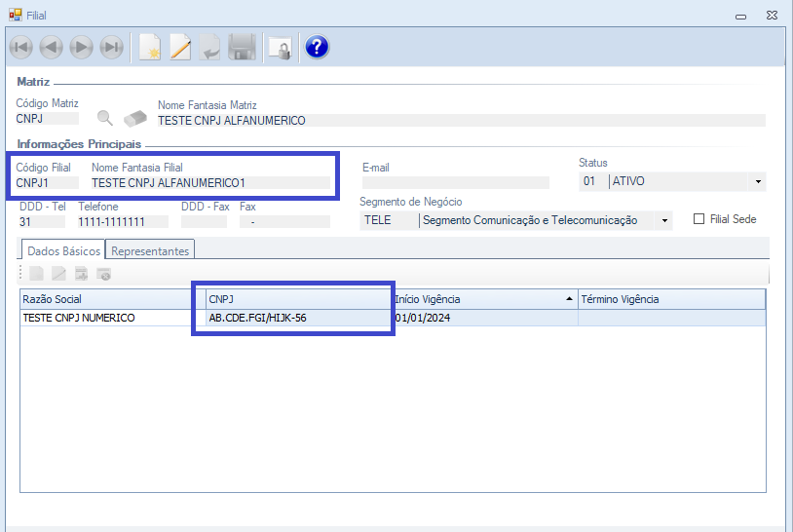Check the Filial Sede checkbox
This screenshot has width=793, height=532.
pos(699,219)
